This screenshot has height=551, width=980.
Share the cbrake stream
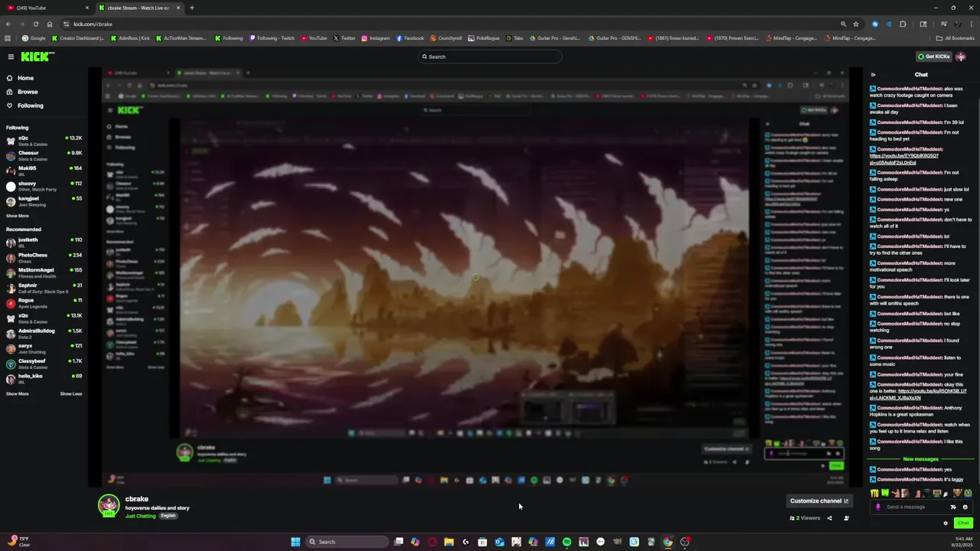(829, 518)
